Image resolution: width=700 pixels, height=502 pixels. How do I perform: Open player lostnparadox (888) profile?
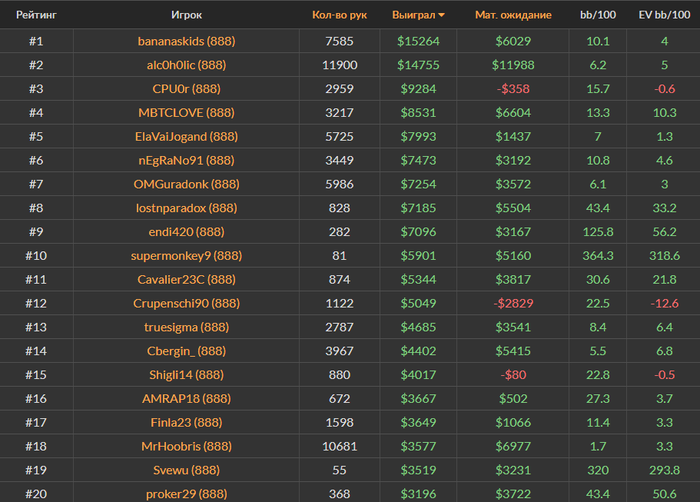point(186,208)
